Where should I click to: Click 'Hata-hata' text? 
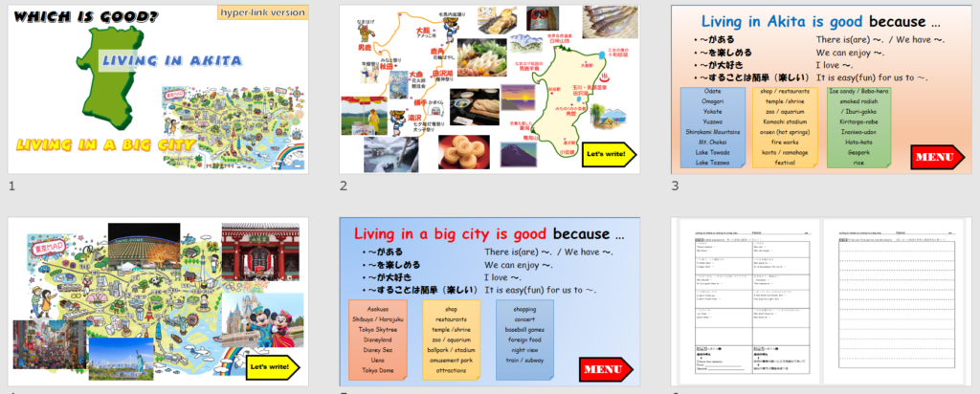(x=860, y=142)
